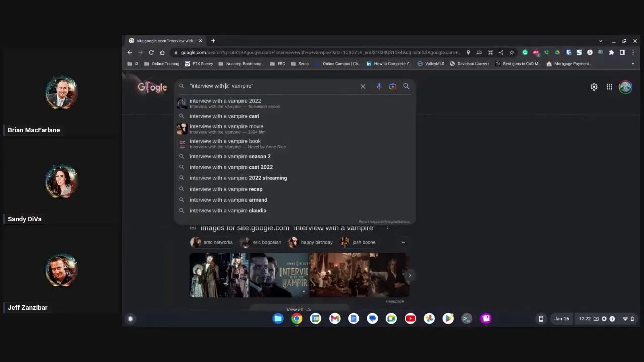Launch Google Docs from the shelf
This screenshot has width=644, height=362.
[x=354, y=318]
